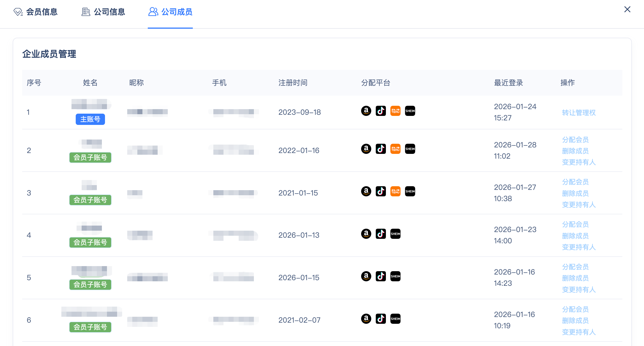
Task: Switch to the 会员信息 tab
Action: 36,12
